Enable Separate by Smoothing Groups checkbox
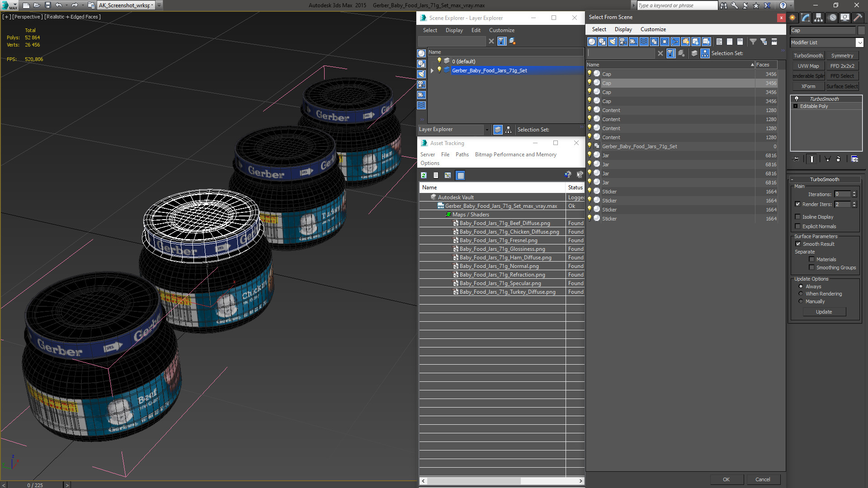Viewport: 868px width, 488px height. pyautogui.click(x=811, y=267)
